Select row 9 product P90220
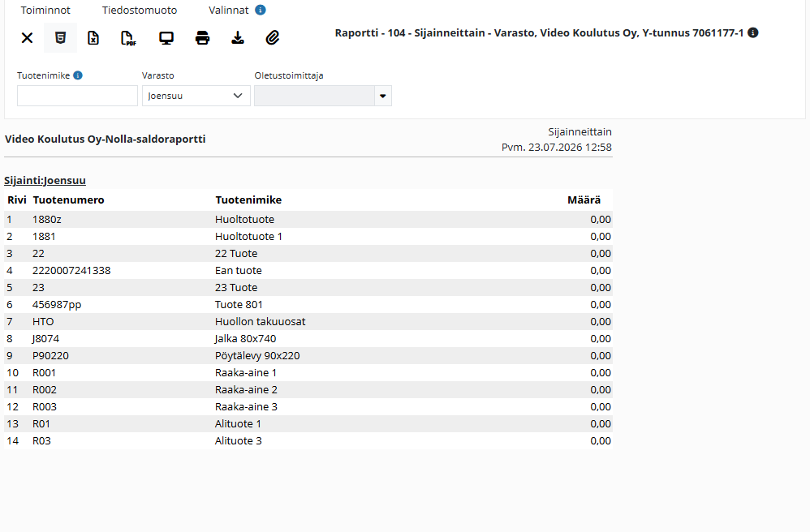Viewport: 810px width, 532px height. pyautogui.click(x=308, y=355)
